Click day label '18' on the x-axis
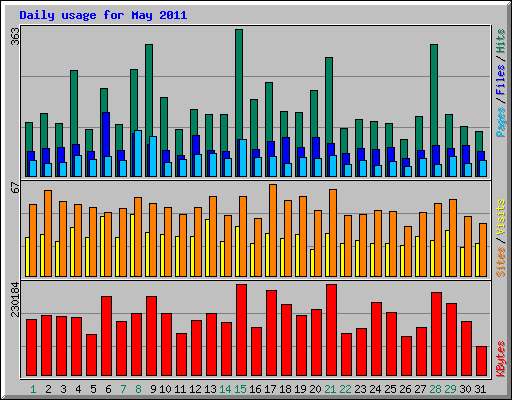The width and height of the screenshot is (512, 400). click(285, 389)
